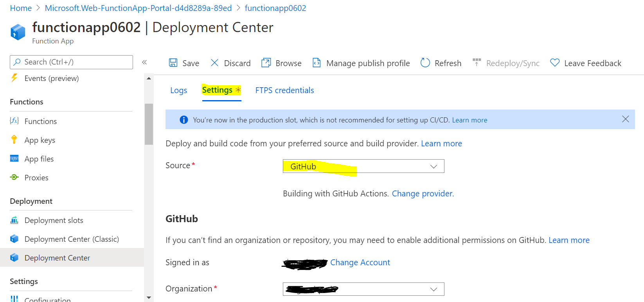This screenshot has width=644, height=302.
Task: Open Deployment slots in the sidebar
Action: pyautogui.click(x=54, y=220)
